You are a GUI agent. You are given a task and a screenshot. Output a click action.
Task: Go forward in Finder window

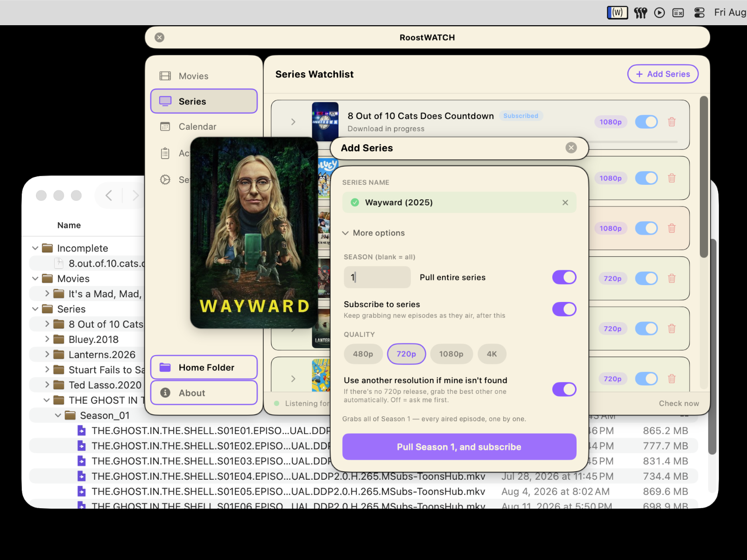pyautogui.click(x=135, y=196)
